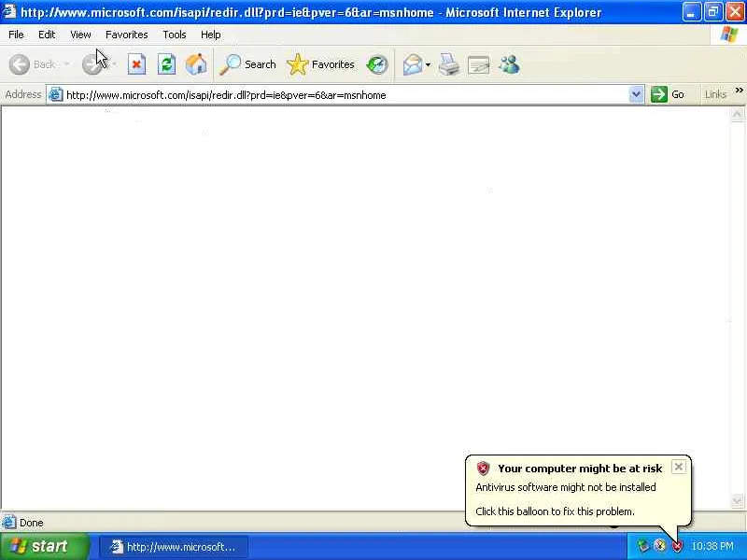
Task: Click the status bar page icon
Action: click(x=9, y=523)
